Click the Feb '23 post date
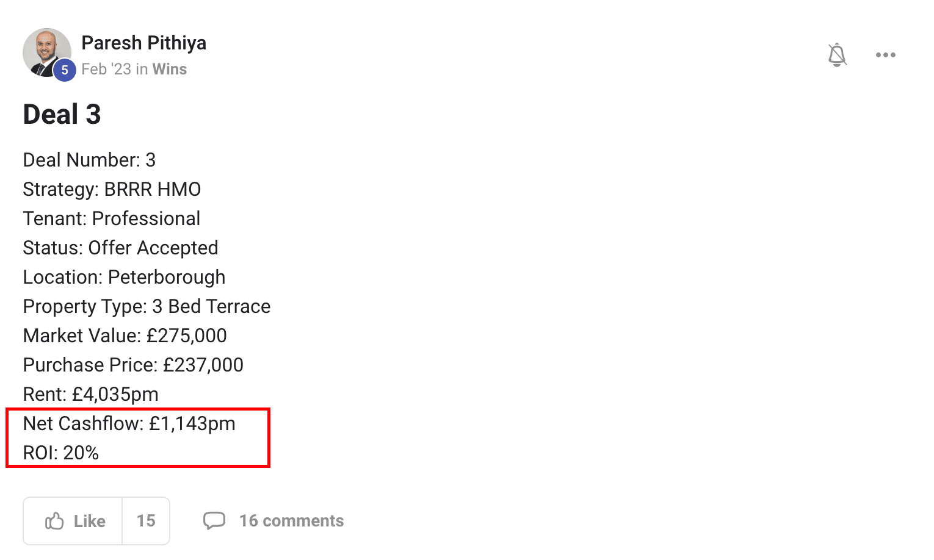The width and height of the screenshot is (934, 560). pyautogui.click(x=106, y=69)
